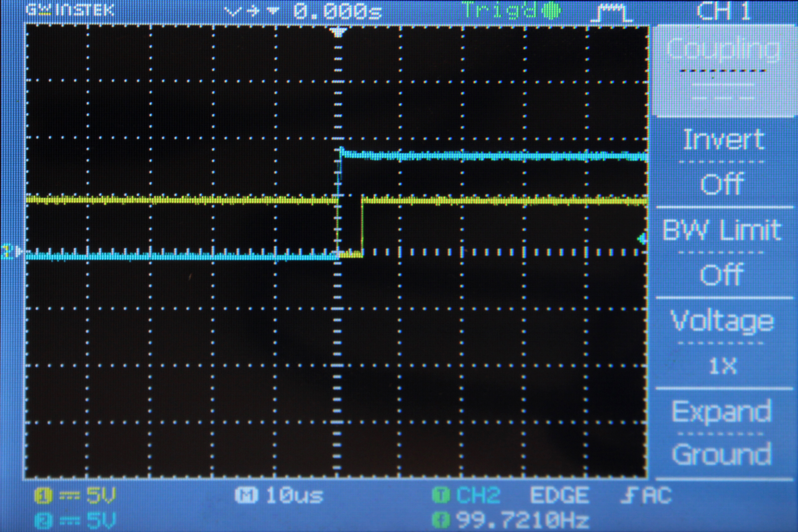Click the trigger position marker atop the grid
The image size is (798, 532).
coord(338,32)
